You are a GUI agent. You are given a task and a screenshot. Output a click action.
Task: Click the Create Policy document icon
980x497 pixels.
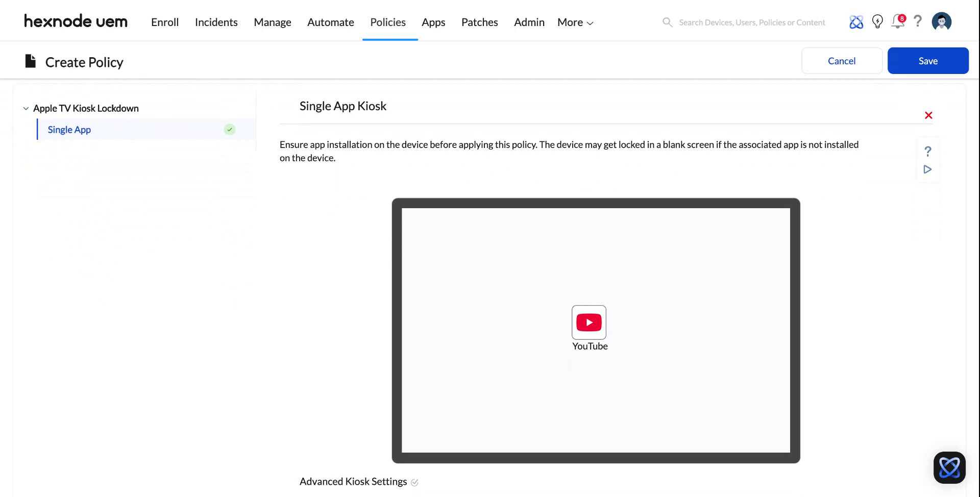[30, 61]
